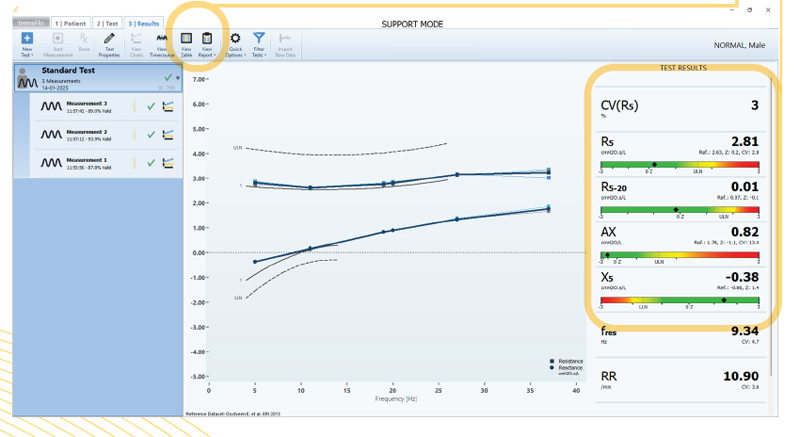Toggle the green checkmark for Measurement 3

[151, 106]
